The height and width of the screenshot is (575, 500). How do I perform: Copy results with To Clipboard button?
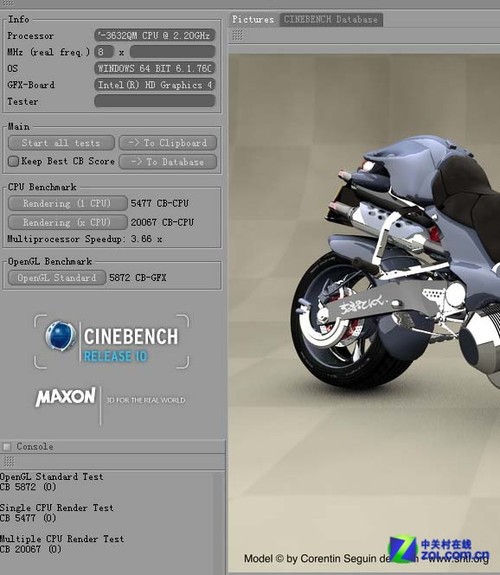pyautogui.click(x=168, y=143)
